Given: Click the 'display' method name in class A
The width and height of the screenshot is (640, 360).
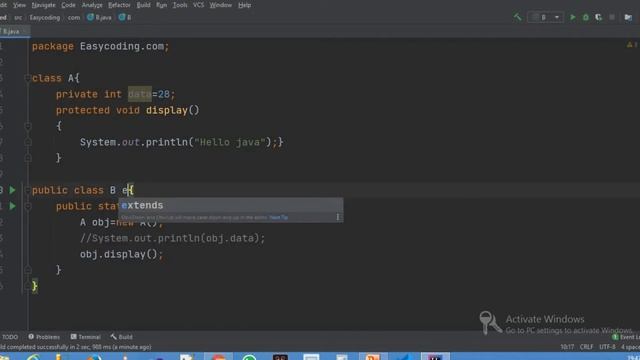Looking at the screenshot, I should click(167, 110).
